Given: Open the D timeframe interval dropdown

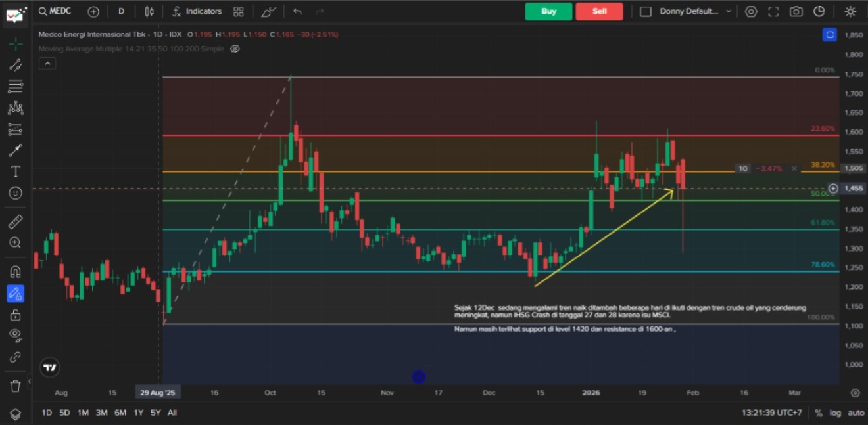Looking at the screenshot, I should click(121, 11).
